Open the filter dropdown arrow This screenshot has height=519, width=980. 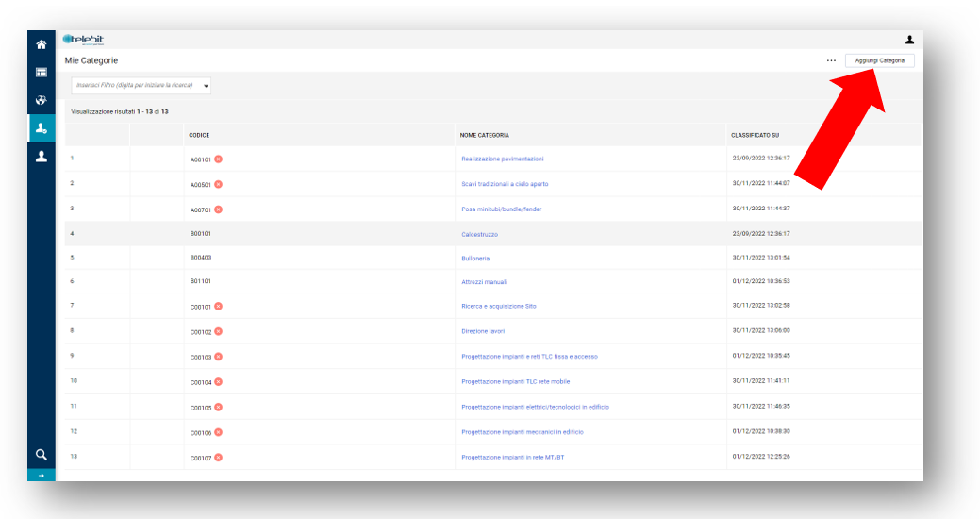pos(206,86)
